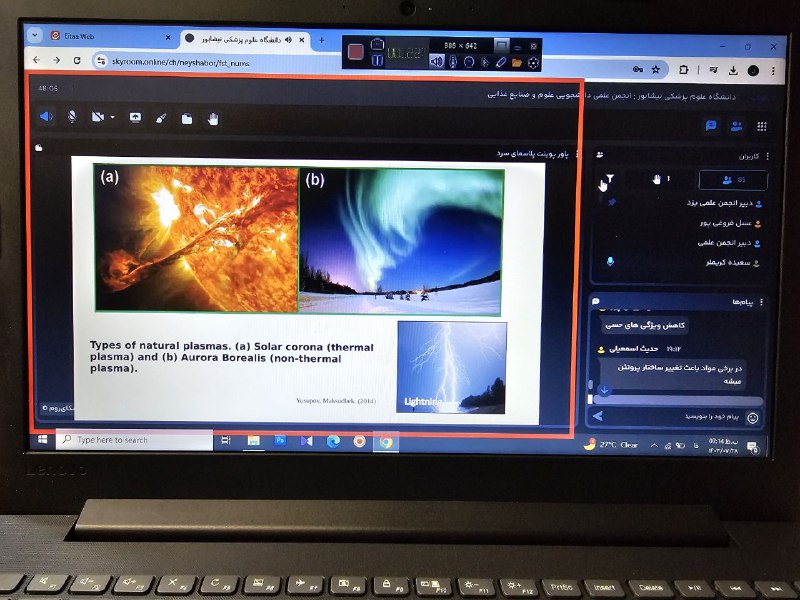Select the whiteboard brush tool icon

(161, 118)
